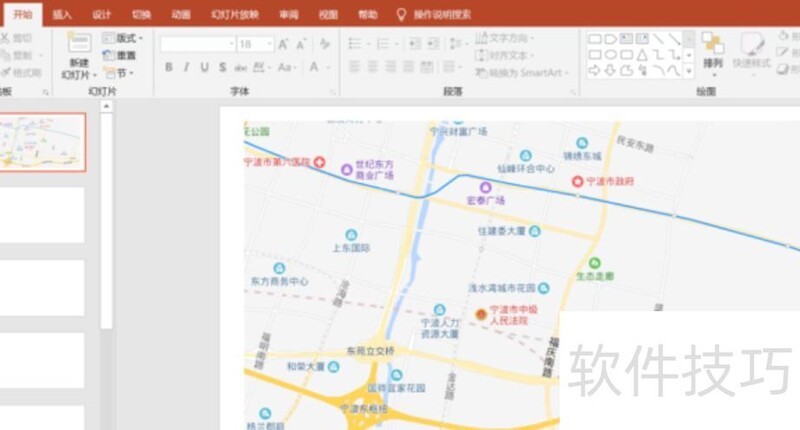Switch to the View (视图) tab
Image resolution: width=800 pixels, height=430 pixels.
pyautogui.click(x=328, y=14)
